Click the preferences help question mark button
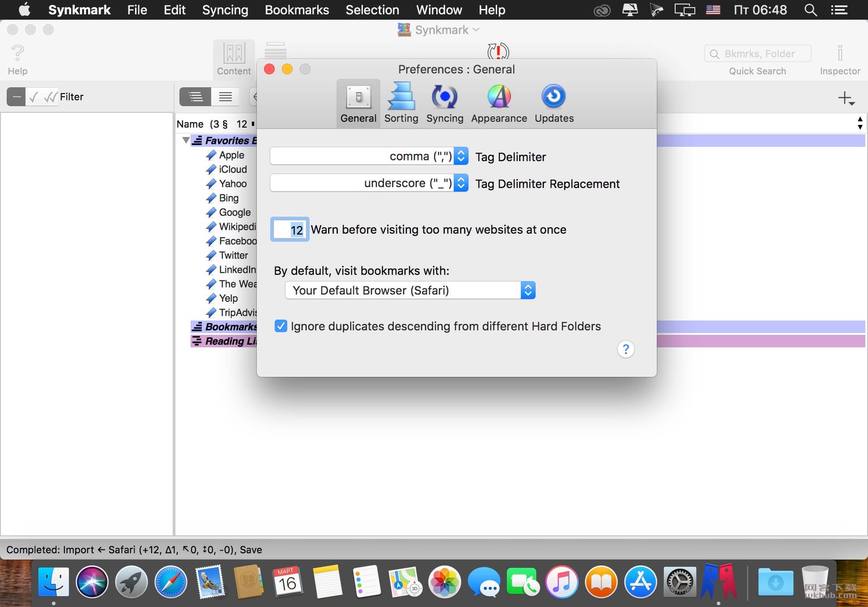The height and width of the screenshot is (607, 868). pyautogui.click(x=625, y=349)
